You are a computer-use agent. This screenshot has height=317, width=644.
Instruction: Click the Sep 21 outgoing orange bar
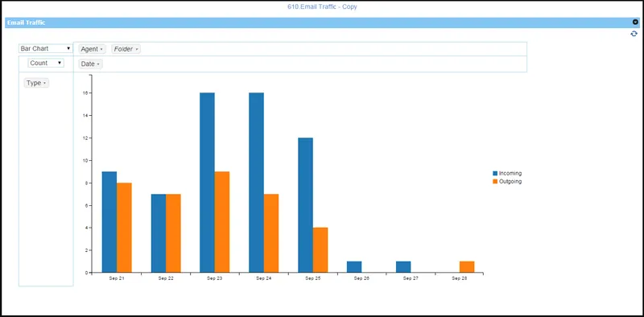(x=124, y=228)
